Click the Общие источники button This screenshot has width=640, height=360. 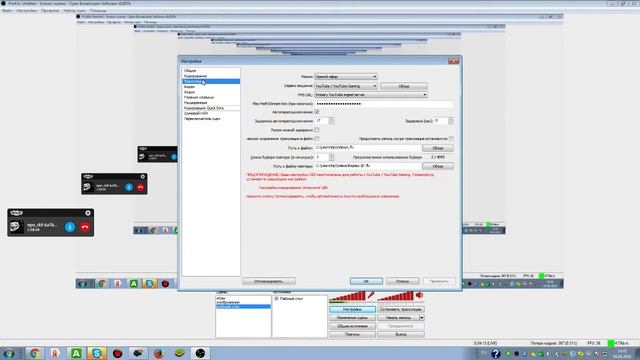pyautogui.click(x=352, y=326)
